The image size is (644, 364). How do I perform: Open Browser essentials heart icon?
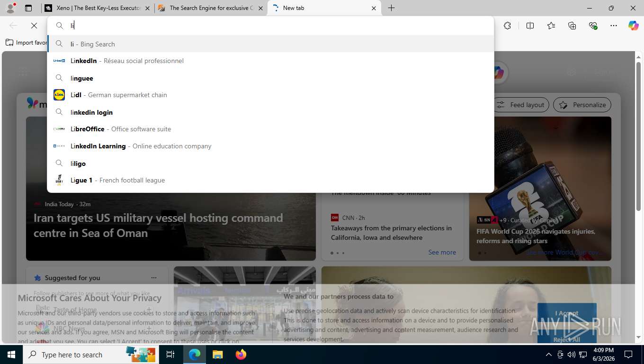pyautogui.click(x=593, y=26)
